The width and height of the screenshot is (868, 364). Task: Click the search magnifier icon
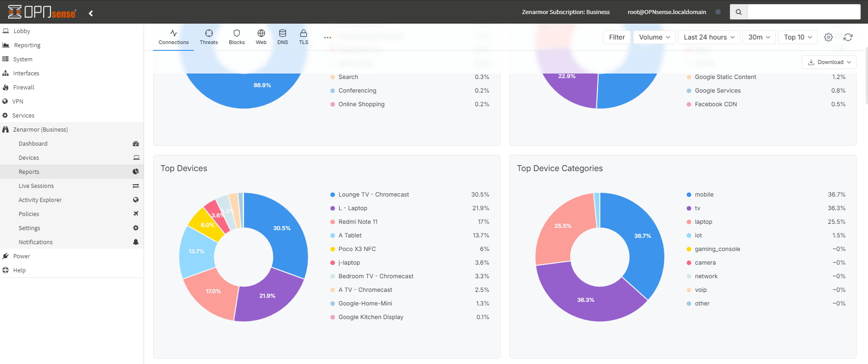(x=738, y=12)
